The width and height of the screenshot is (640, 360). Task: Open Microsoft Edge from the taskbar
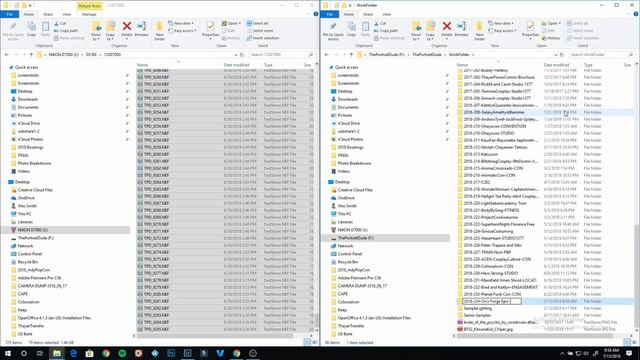point(73,353)
